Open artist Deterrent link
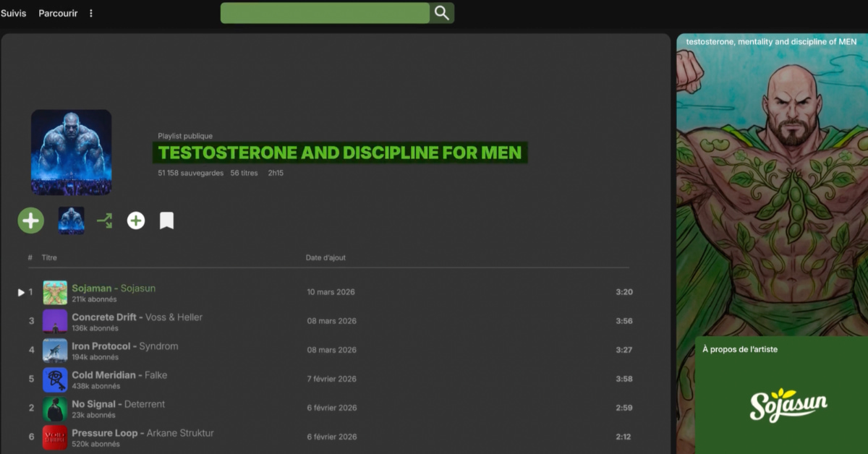This screenshot has width=868, height=454. coord(145,404)
